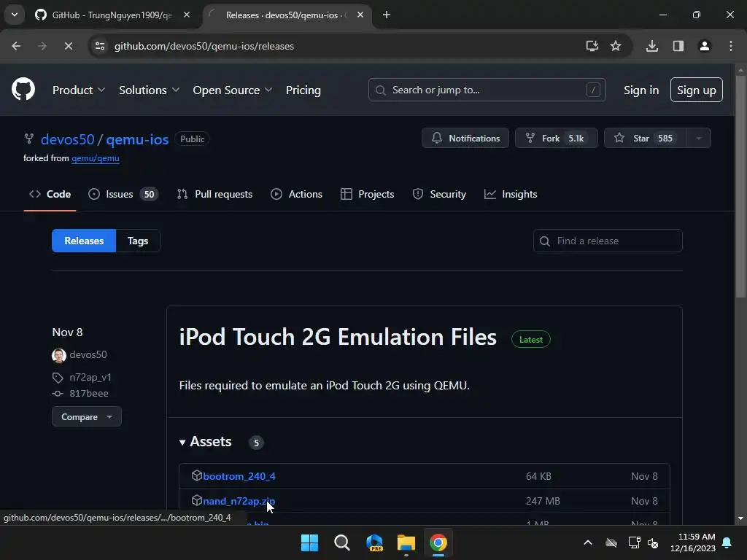Screen dimensions: 747x560
Task: Switch to Tags view
Action: pyautogui.click(x=138, y=241)
